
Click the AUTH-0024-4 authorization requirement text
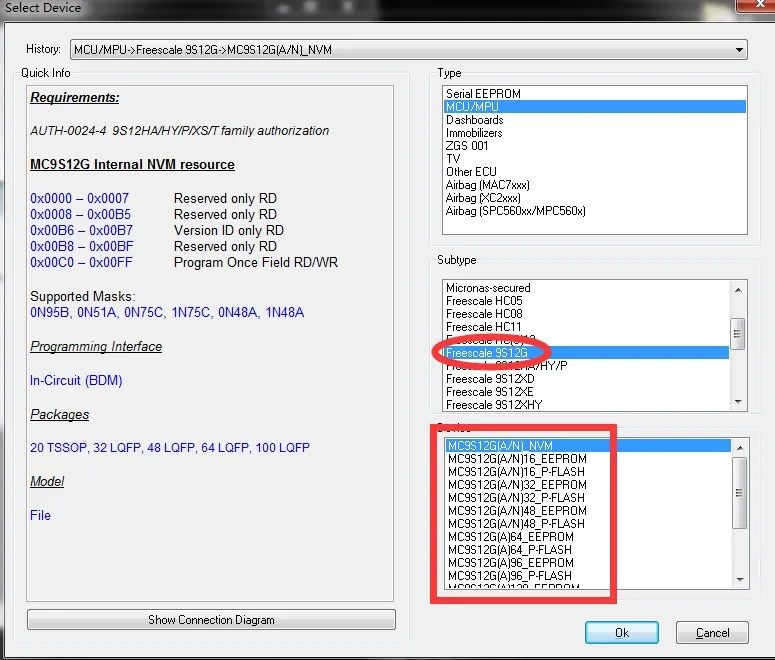tap(179, 131)
